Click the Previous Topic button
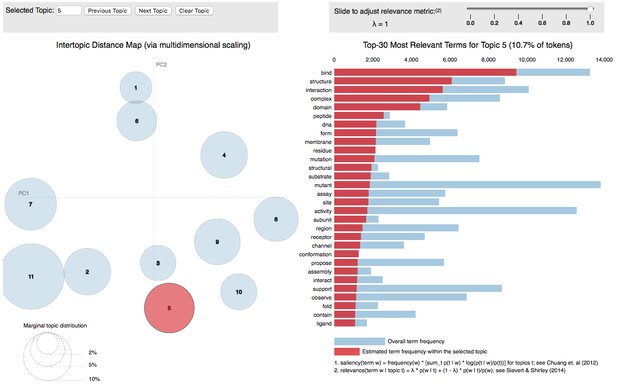Screen dimensions: 617x388 tap(107, 11)
